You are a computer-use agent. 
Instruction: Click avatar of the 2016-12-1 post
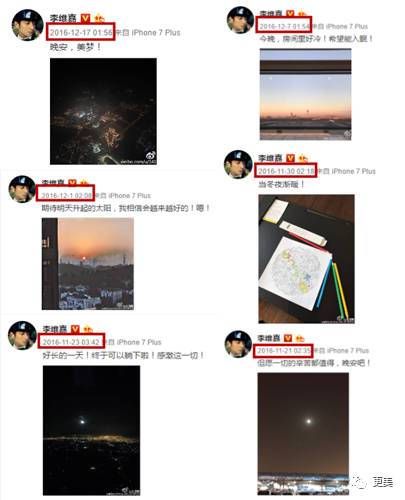22,189
